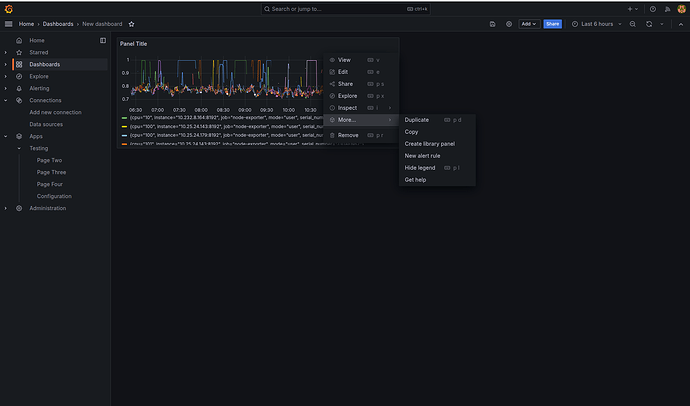Image resolution: width=690 pixels, height=406 pixels.
Task: Open dashboard settings gear icon
Action: (509, 24)
